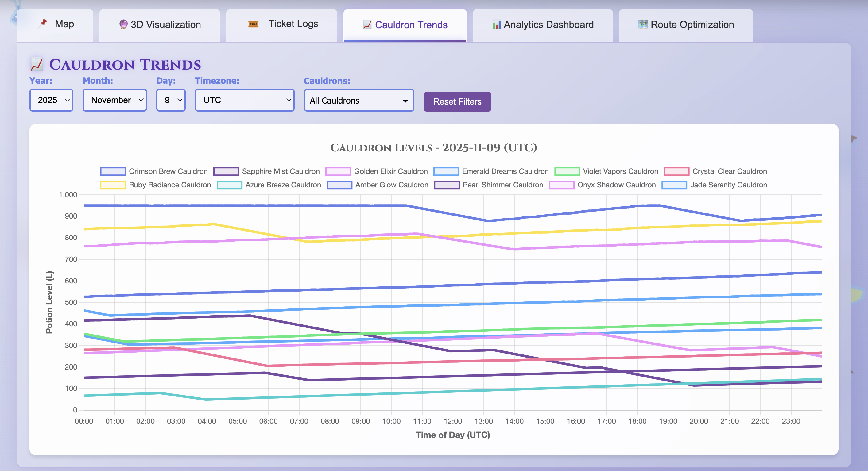
Task: Open the Route Optimization tab
Action: pos(686,25)
